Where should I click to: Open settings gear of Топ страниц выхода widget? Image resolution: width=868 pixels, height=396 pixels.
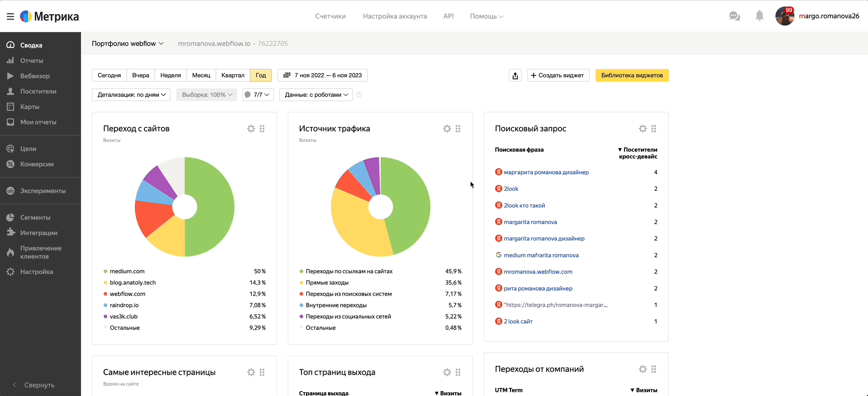click(x=447, y=372)
